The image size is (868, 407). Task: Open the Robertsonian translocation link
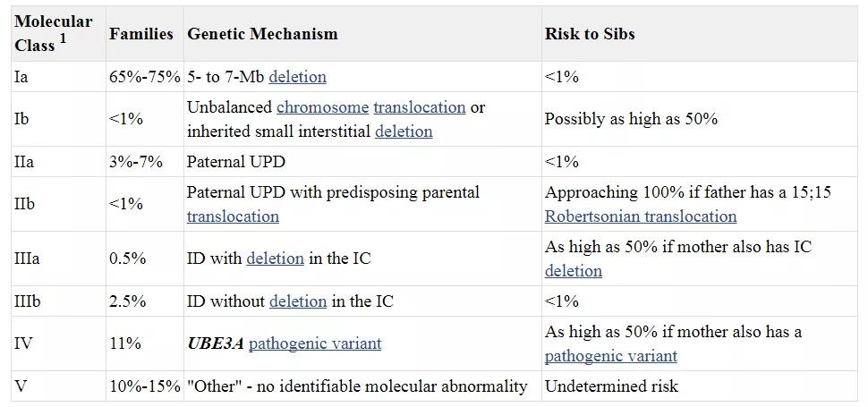click(641, 216)
